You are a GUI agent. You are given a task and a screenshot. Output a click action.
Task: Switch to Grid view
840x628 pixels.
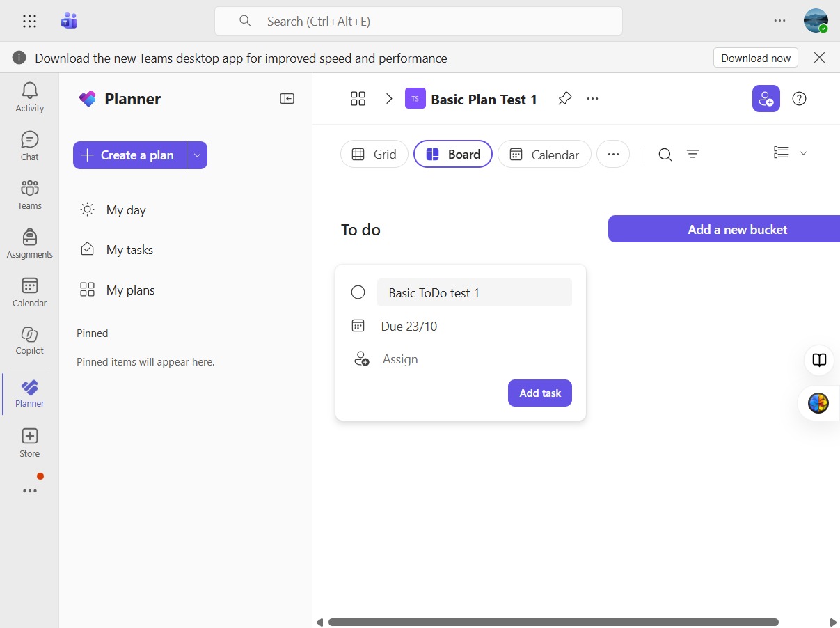[374, 155]
